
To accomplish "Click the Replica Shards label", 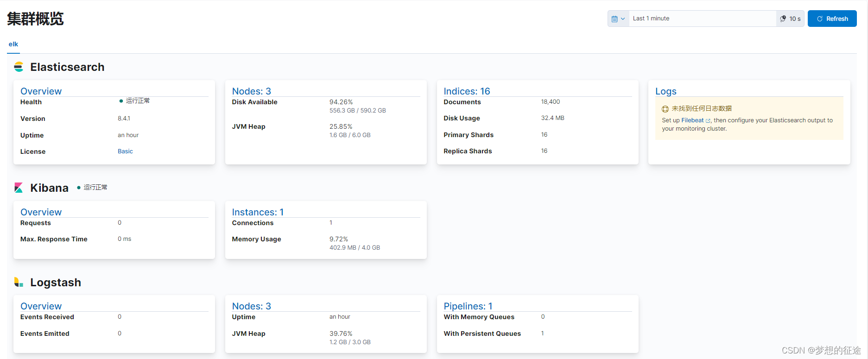I will coord(468,151).
